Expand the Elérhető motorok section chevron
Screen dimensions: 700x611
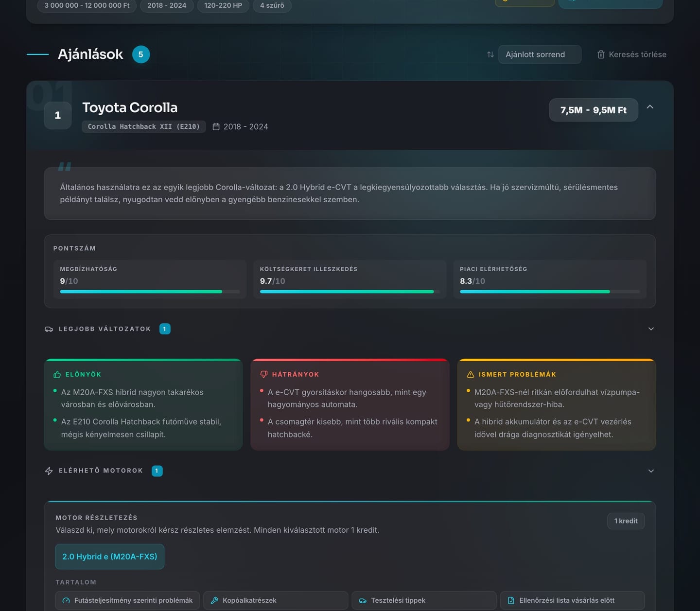tap(651, 471)
